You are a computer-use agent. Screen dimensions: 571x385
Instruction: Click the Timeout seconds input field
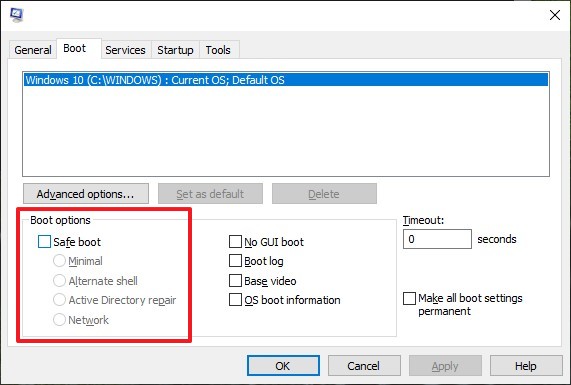click(437, 239)
